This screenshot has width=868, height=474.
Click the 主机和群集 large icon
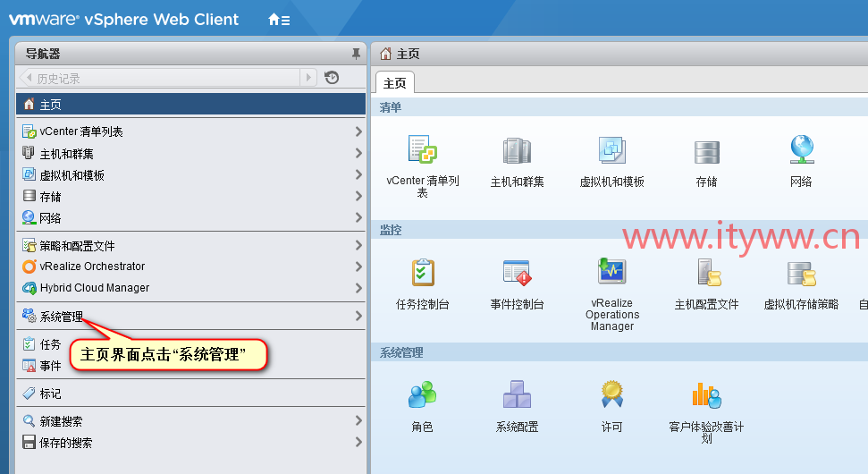(x=517, y=150)
